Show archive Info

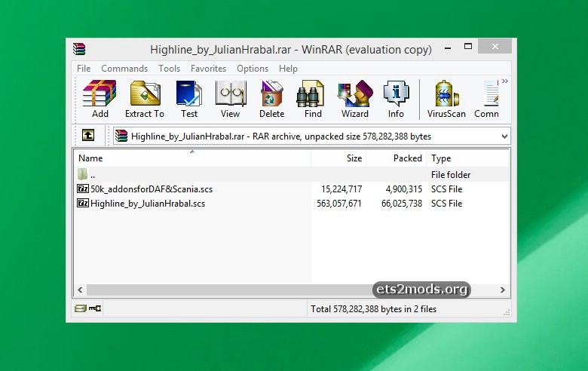pyautogui.click(x=396, y=99)
